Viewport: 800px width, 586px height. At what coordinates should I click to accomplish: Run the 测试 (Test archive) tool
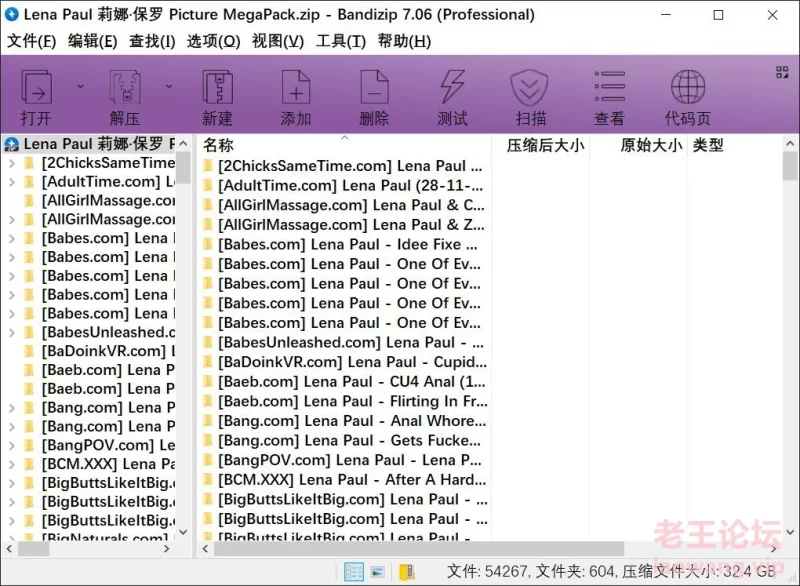click(453, 87)
